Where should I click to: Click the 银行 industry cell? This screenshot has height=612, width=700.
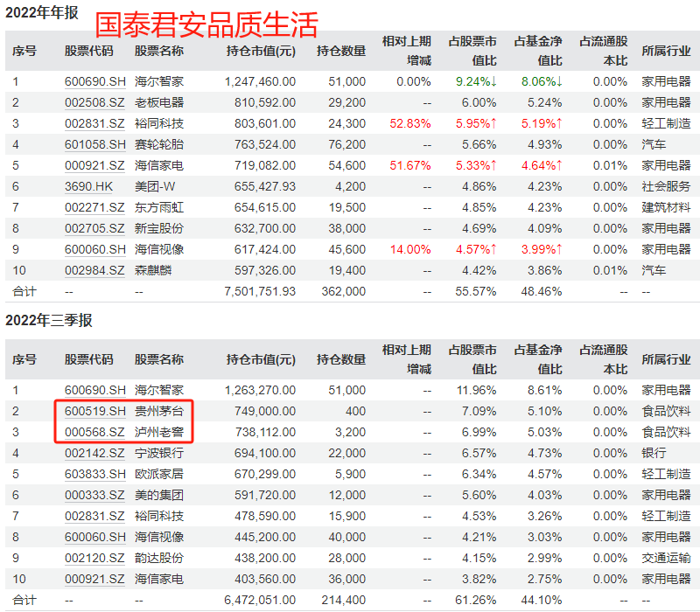tap(654, 453)
